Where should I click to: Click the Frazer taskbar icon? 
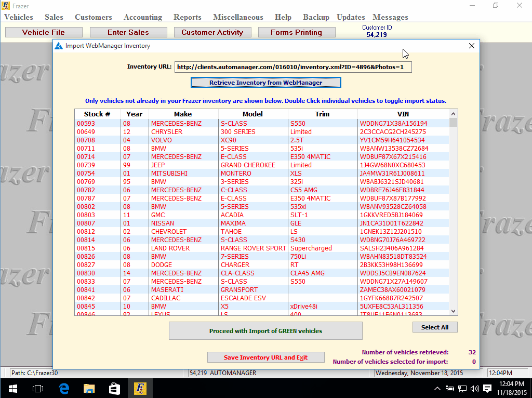click(140, 389)
